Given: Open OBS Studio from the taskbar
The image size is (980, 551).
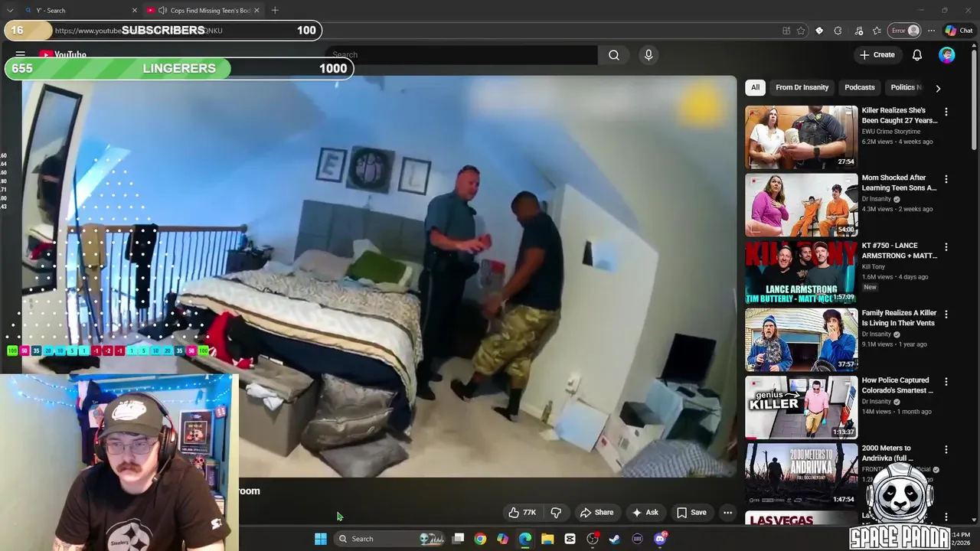Looking at the screenshot, I should tap(593, 539).
